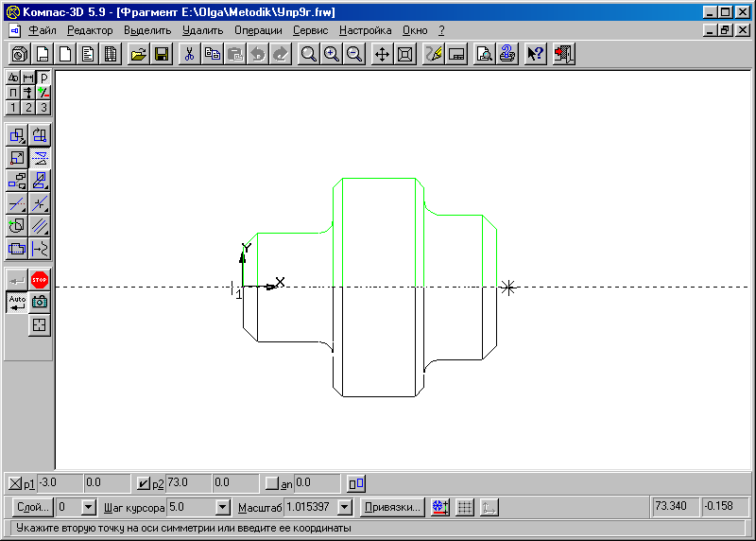
Task: Open a file with folder icon
Action: point(139,54)
